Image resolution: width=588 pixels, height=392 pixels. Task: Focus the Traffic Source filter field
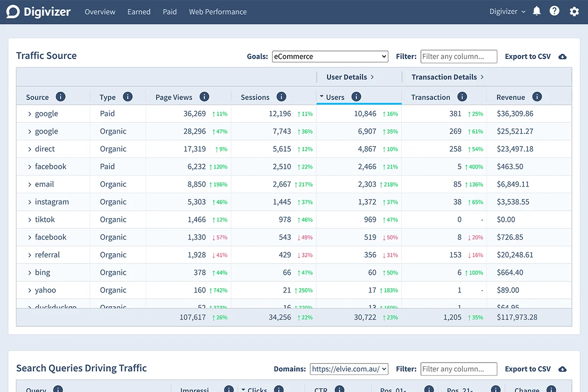pos(459,56)
